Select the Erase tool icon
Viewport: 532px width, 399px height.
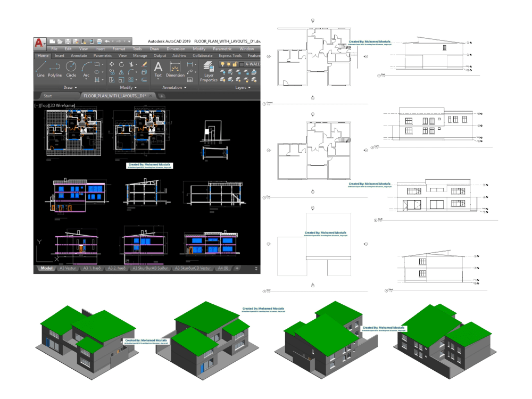[144, 64]
